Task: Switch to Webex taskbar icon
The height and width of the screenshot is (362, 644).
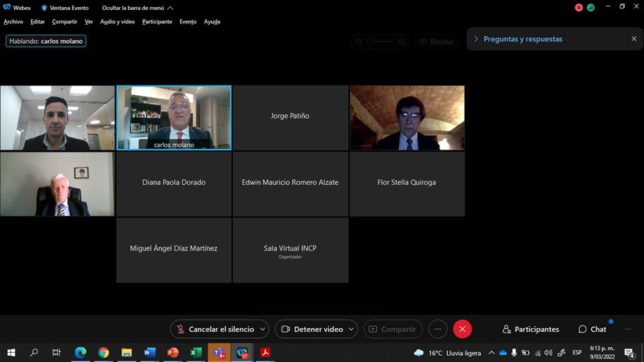Action: (x=242, y=353)
